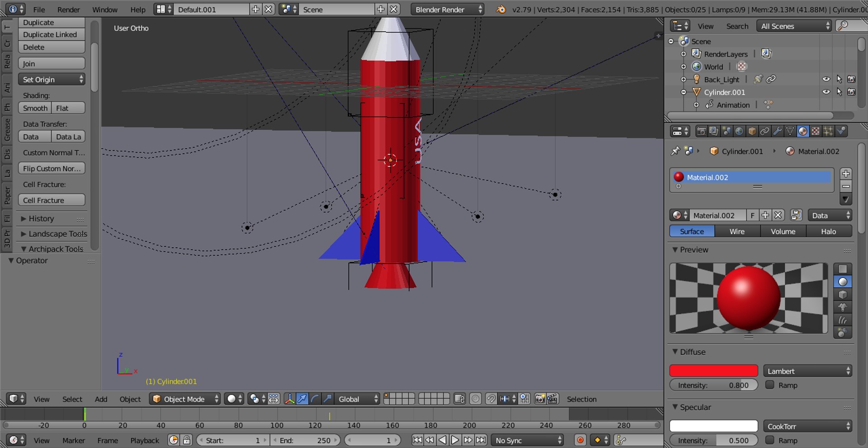Open the Global orientation dropdown
Image resolution: width=868 pixels, height=448 pixels.
tap(357, 399)
